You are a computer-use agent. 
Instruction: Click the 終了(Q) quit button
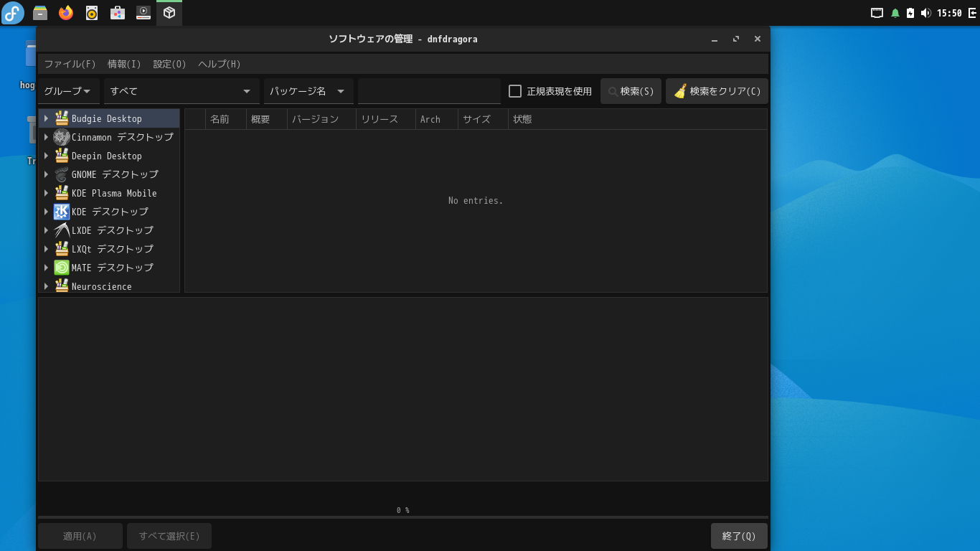739,536
